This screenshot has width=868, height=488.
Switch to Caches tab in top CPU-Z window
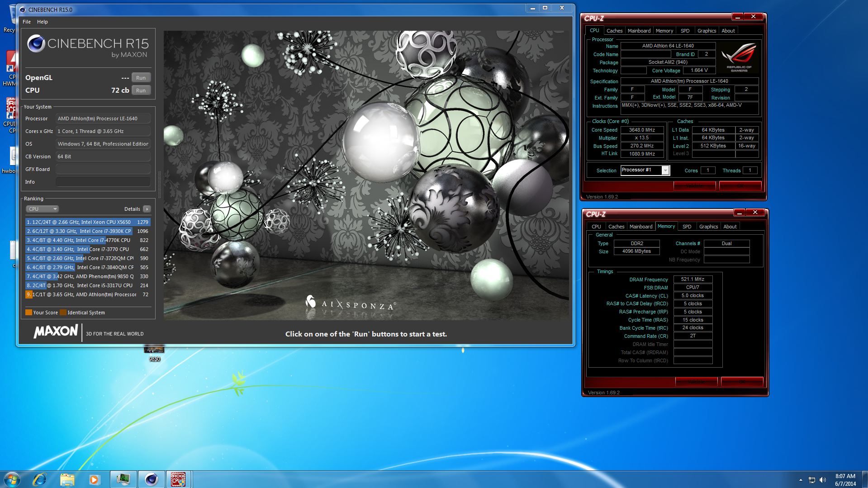(x=614, y=31)
